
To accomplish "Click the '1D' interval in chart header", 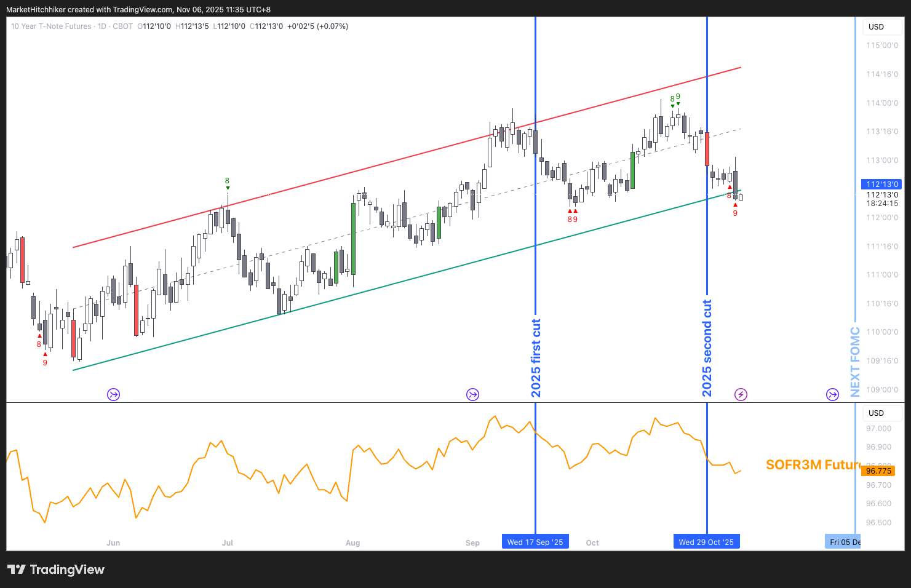I will (x=102, y=26).
